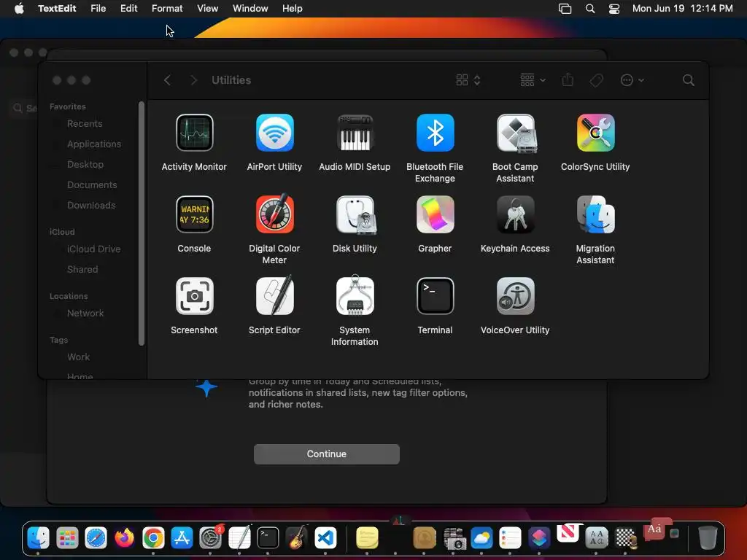This screenshot has height=560, width=747.
Task: Open the AirPort Utility app
Action: point(274,133)
